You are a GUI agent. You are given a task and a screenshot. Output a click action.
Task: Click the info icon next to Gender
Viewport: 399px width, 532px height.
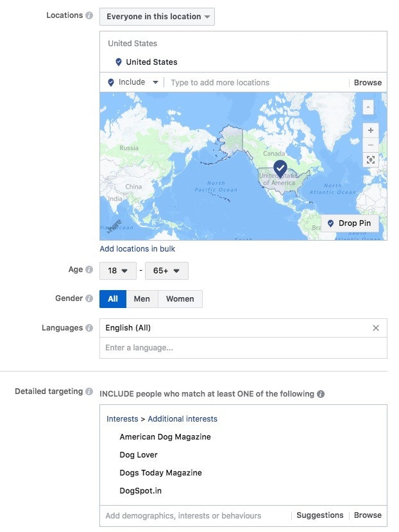[x=89, y=298]
